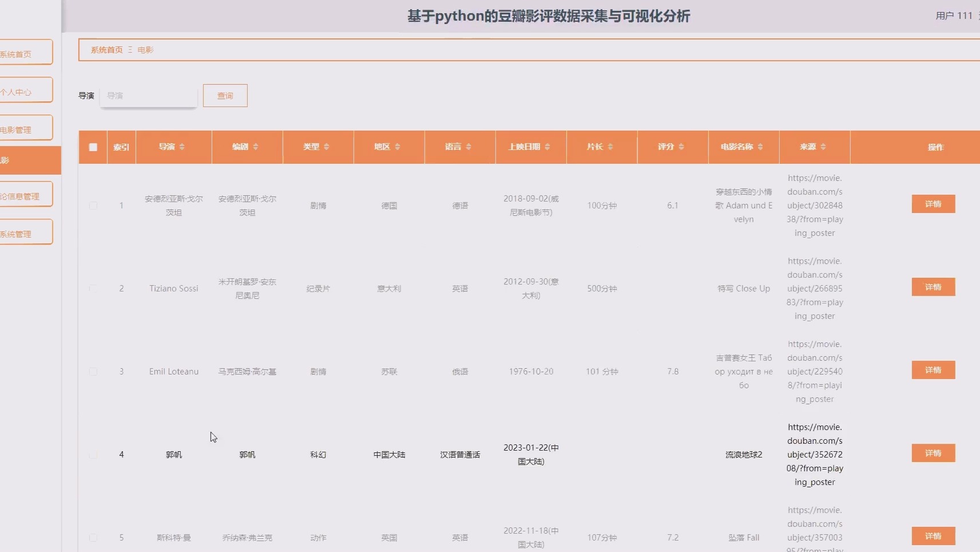Open 系统管理 in the sidebar
The width and height of the screenshot is (980, 552).
[26, 232]
